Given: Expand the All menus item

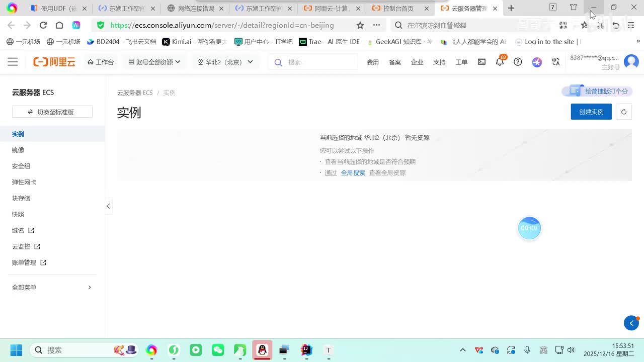Looking at the screenshot, I should (52, 287).
